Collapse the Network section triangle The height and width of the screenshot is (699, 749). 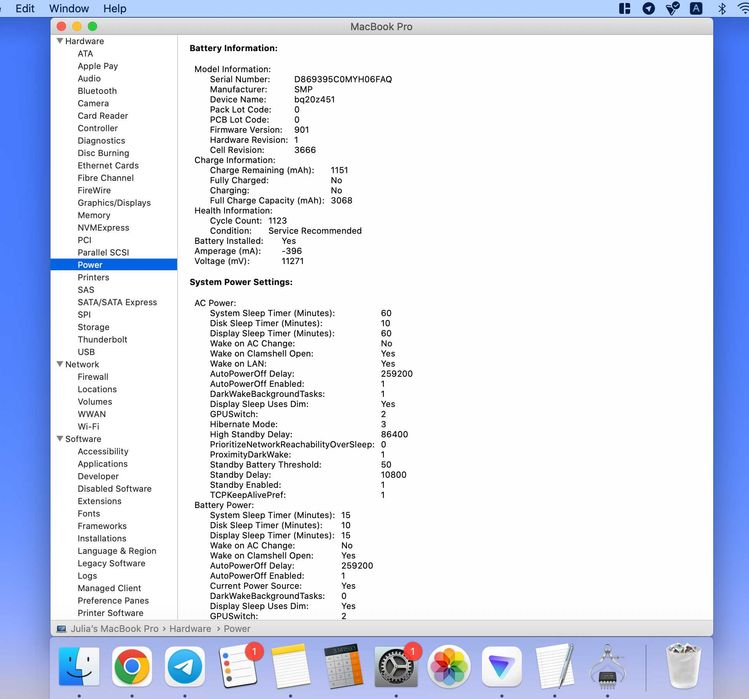point(60,364)
